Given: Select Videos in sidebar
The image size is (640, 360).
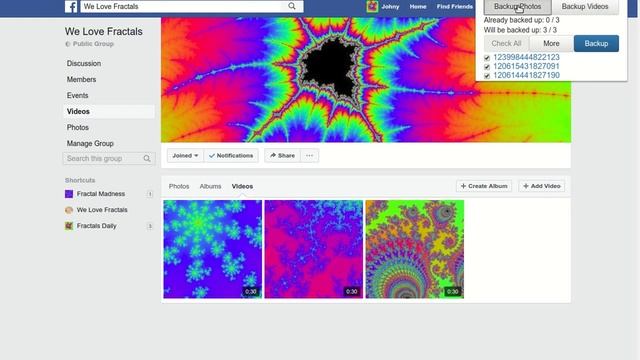Looking at the screenshot, I should 109,111.
